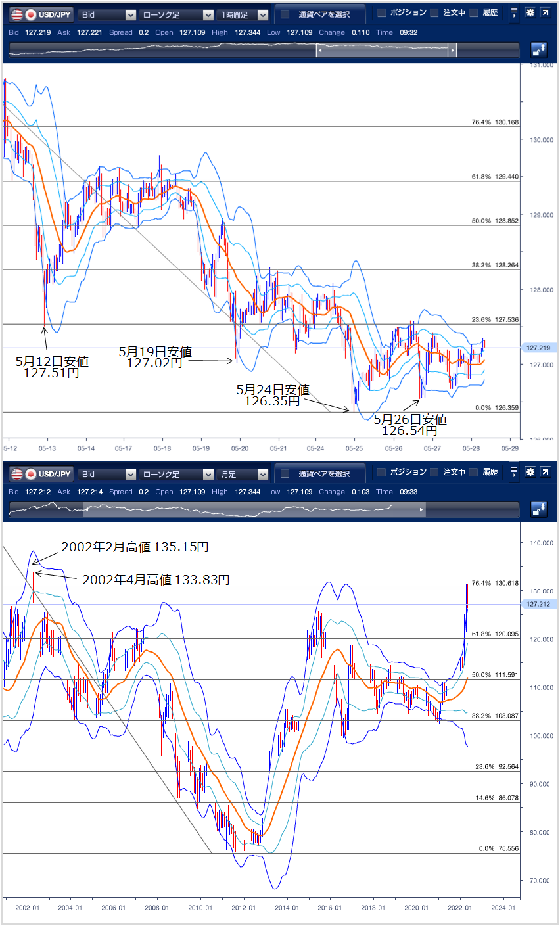The height and width of the screenshot is (926, 560).
Task: Click the 0.0% 75.556 Fibonacci label
Action: click(x=499, y=848)
